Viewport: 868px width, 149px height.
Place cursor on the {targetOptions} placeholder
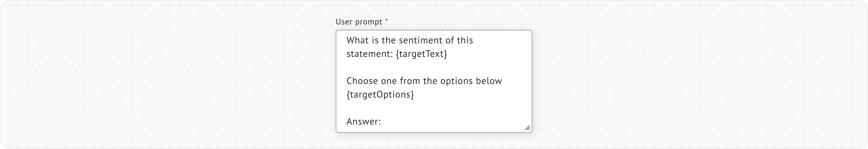point(380,94)
